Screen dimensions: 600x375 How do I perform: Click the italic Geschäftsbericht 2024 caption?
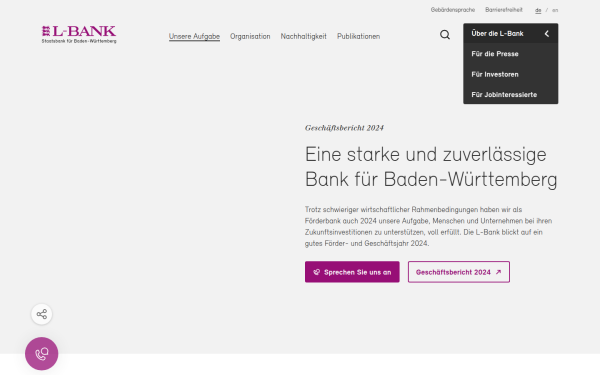tap(344, 128)
